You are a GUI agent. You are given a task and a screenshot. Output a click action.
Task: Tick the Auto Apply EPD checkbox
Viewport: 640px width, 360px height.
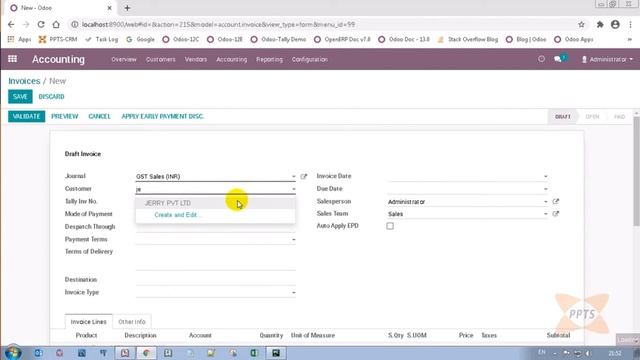tap(390, 226)
